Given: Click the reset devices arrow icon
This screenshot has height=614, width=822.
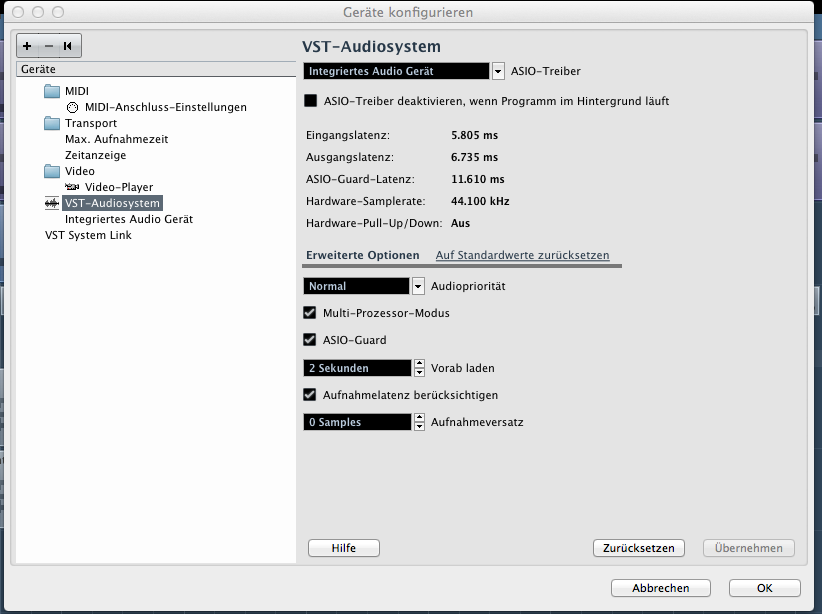Looking at the screenshot, I should (x=68, y=46).
